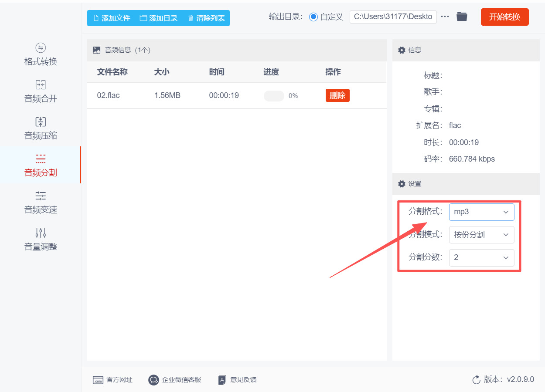Open 意见反馈 feedback from the footer

tap(237, 379)
